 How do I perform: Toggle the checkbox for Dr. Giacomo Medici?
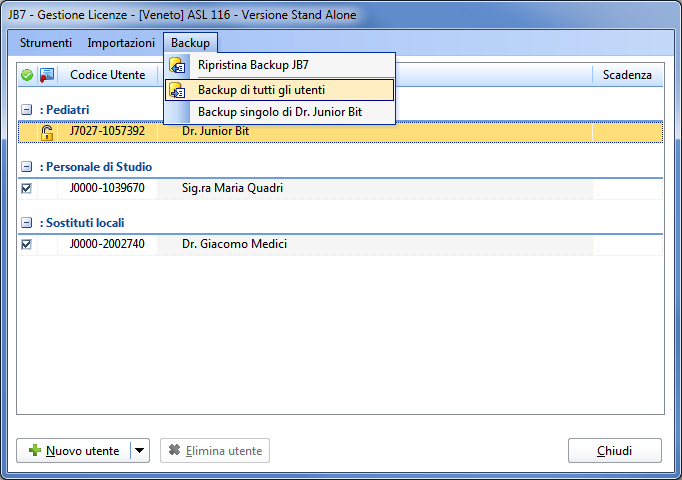coord(27,244)
